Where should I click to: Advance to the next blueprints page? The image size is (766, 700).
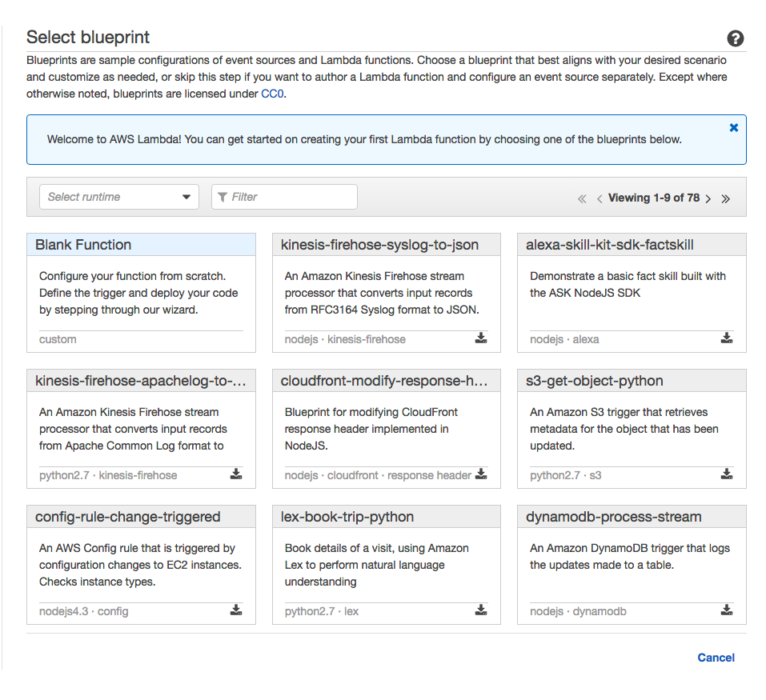click(708, 198)
